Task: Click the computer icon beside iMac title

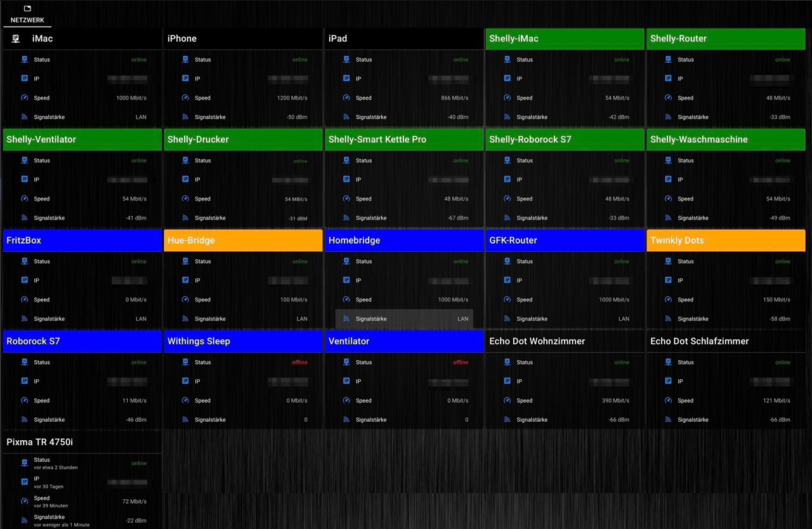Action: [x=16, y=39]
